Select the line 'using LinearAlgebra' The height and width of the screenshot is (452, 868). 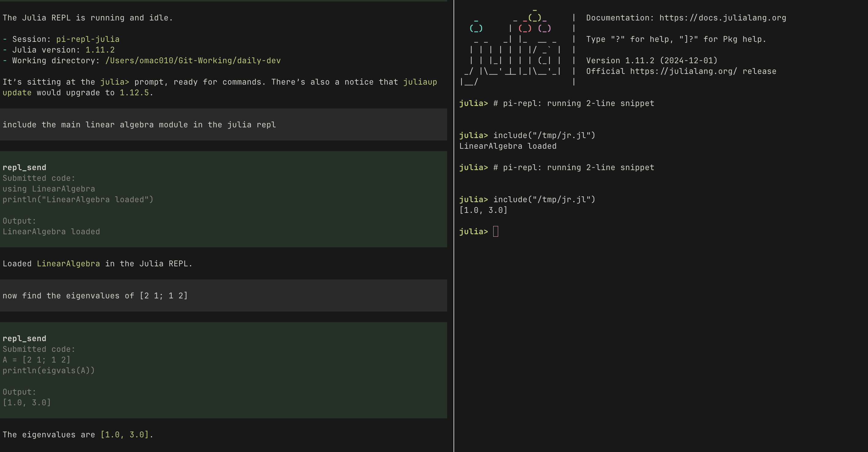coord(49,189)
